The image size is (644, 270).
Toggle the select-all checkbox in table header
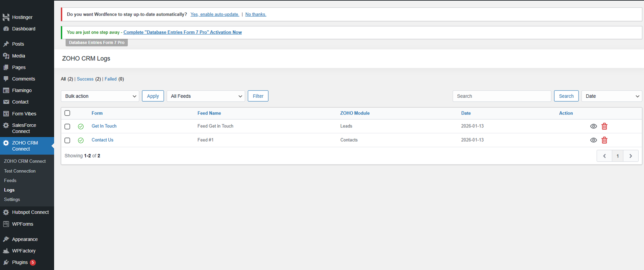68,113
